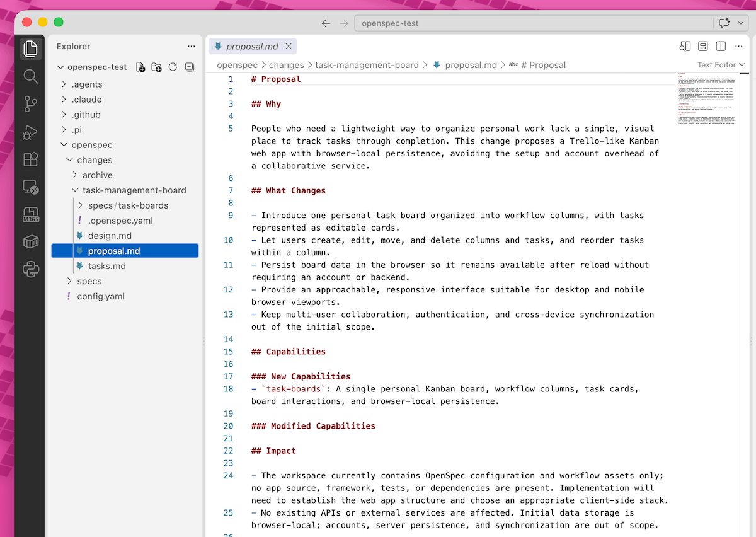Viewport: 756px width, 537px height.
Task: Click the '## Capabilities' heading line
Action: (289, 352)
